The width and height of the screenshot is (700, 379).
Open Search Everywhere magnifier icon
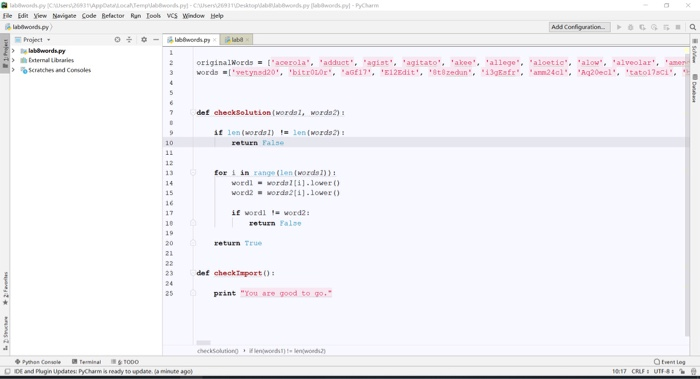click(692, 27)
